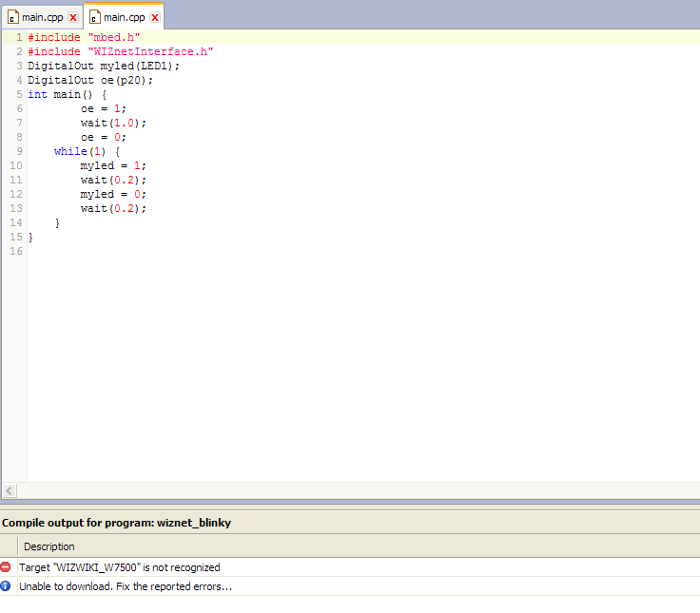Close the active main.cpp tab
The width and height of the screenshot is (700, 613).
[x=155, y=17]
